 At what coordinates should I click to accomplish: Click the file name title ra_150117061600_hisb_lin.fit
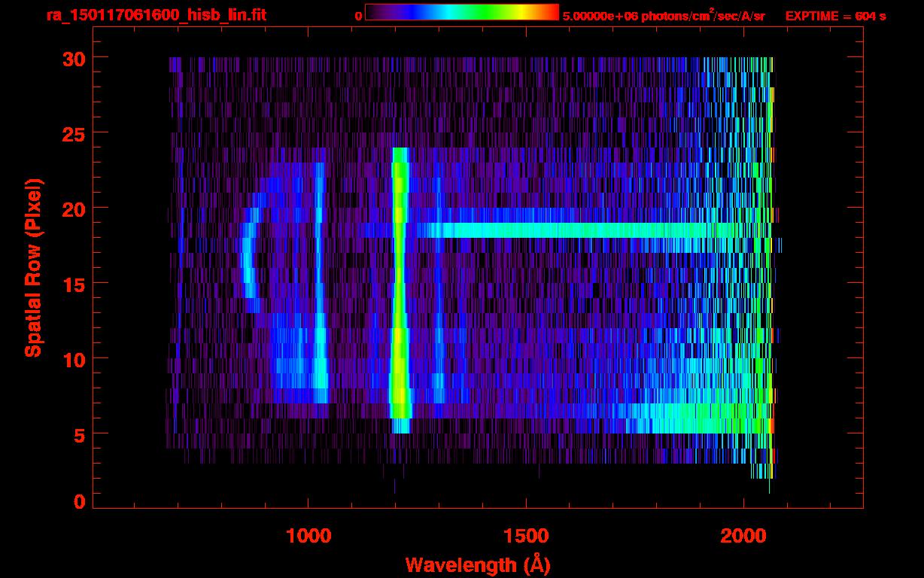[156, 15]
